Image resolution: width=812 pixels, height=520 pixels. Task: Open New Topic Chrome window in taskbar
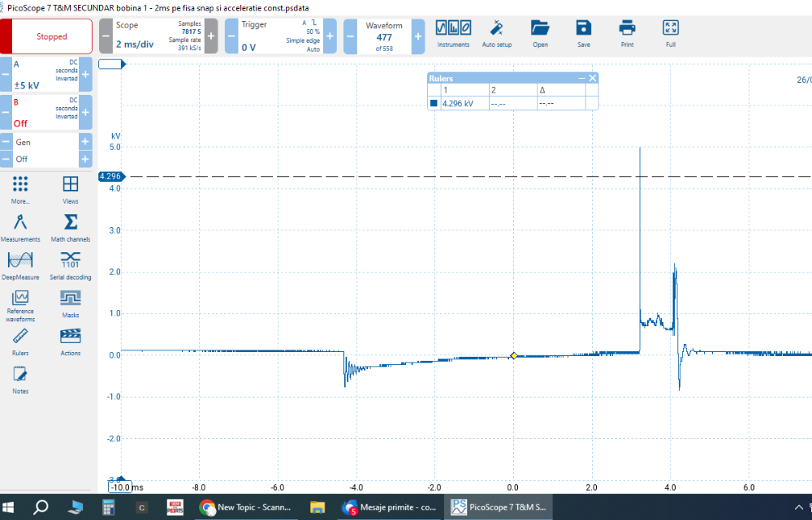(x=240, y=507)
